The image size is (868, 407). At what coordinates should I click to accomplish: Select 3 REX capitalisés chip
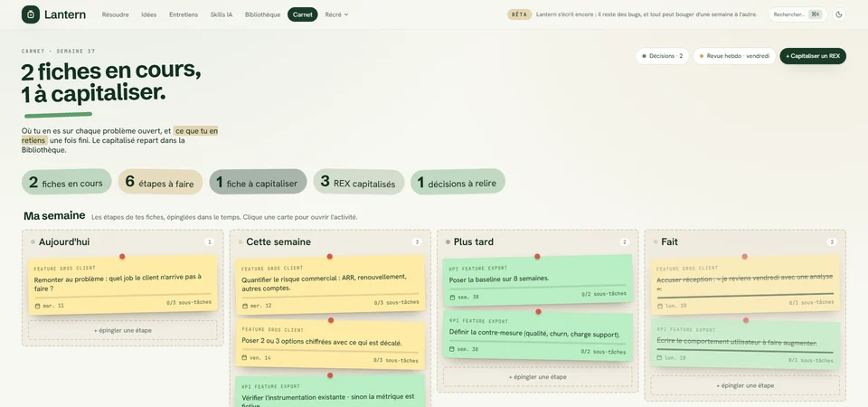359,182
